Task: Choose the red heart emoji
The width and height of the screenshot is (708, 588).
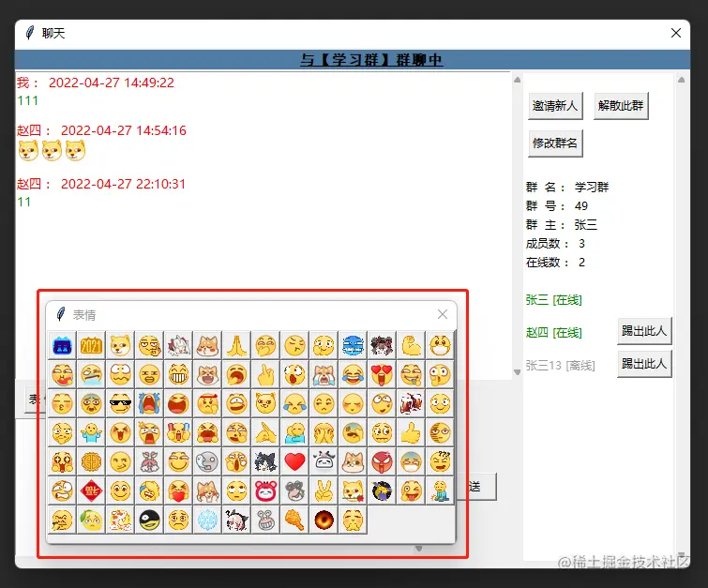Action: [x=294, y=462]
